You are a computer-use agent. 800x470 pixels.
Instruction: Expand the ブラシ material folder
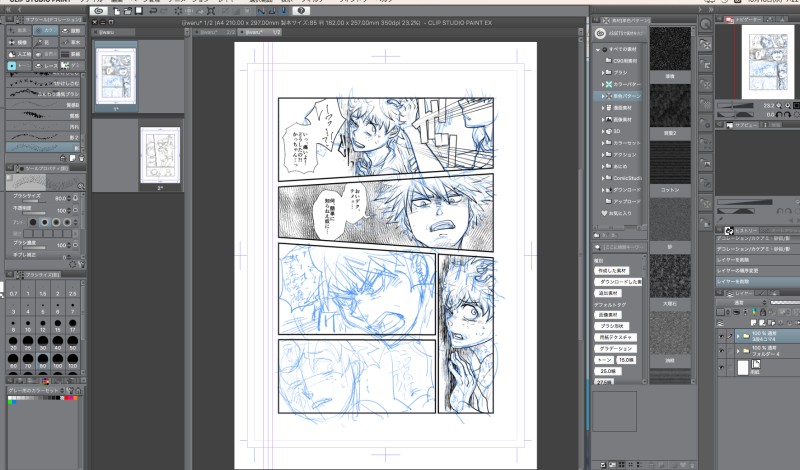pyautogui.click(x=603, y=72)
